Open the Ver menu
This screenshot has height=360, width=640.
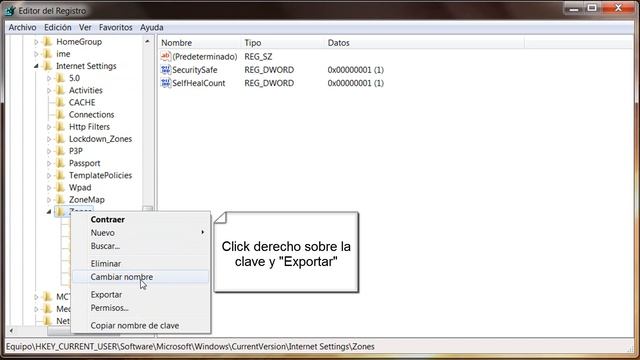point(85,27)
